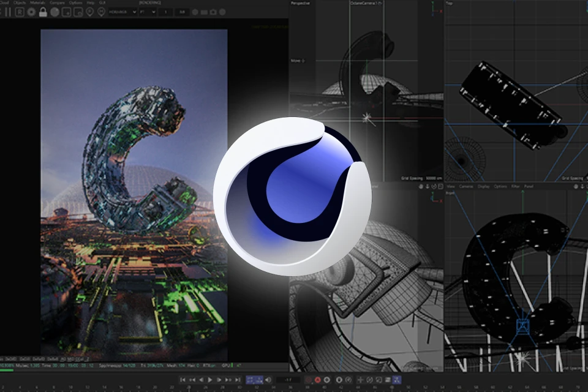
Task: Toggle red autokeying button
Action: pyautogui.click(x=317, y=380)
